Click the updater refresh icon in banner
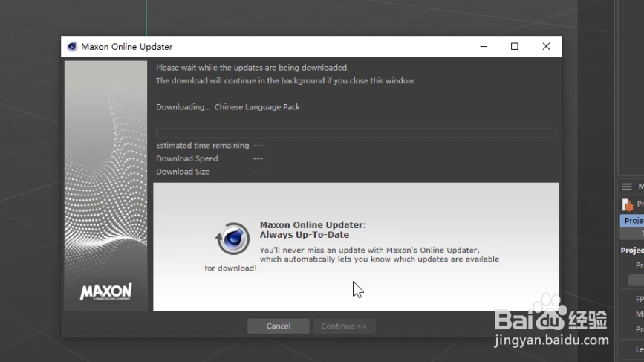This screenshot has width=644, height=362. [232, 239]
